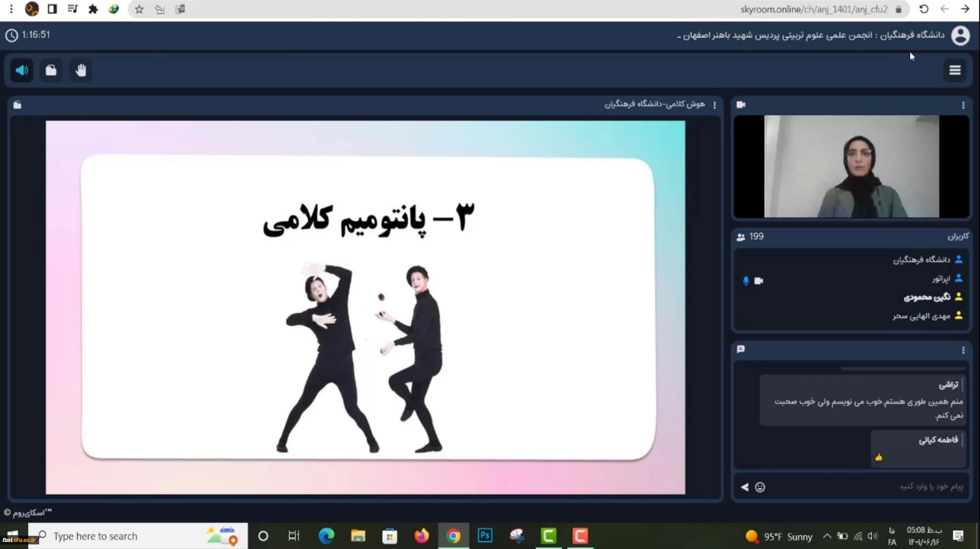980x549 pixels.
Task: Click the presenter webcam video thumbnail
Action: pos(851,166)
